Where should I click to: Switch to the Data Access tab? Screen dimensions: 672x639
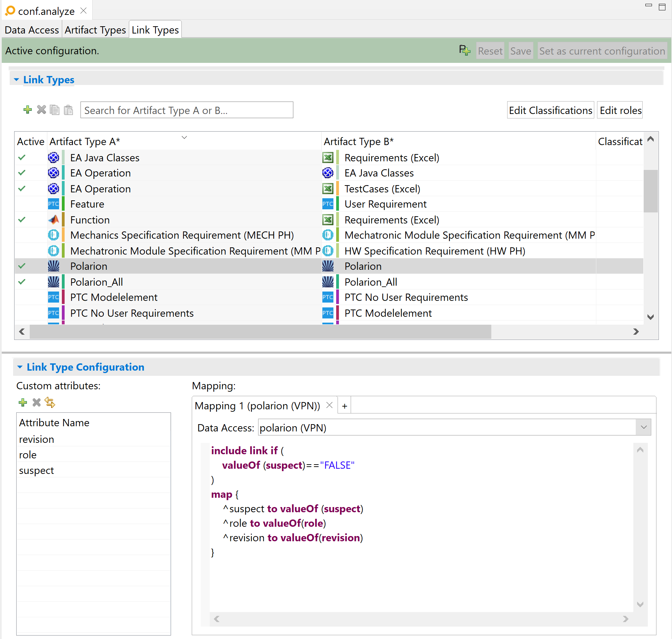coord(32,30)
